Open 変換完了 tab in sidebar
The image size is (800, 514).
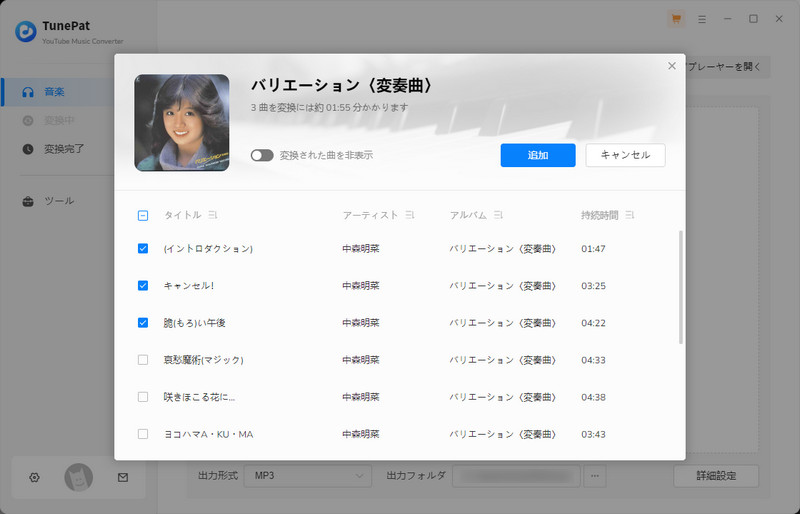(x=57, y=149)
